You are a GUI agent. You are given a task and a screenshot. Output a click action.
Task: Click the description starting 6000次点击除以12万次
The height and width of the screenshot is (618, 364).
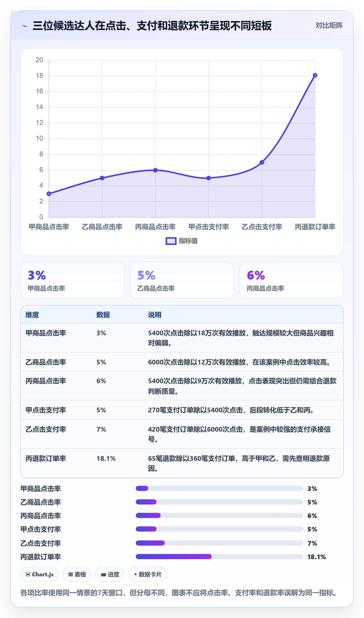coord(239,362)
